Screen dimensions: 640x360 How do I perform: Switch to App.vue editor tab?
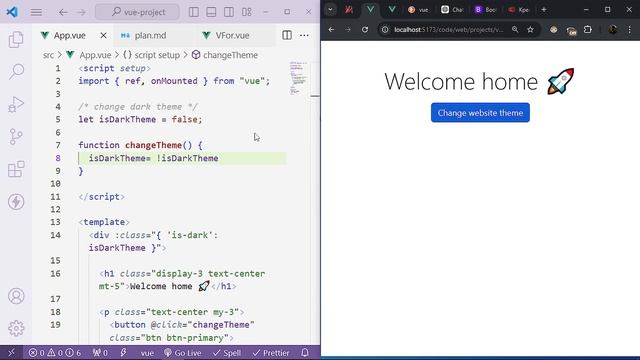point(69,36)
